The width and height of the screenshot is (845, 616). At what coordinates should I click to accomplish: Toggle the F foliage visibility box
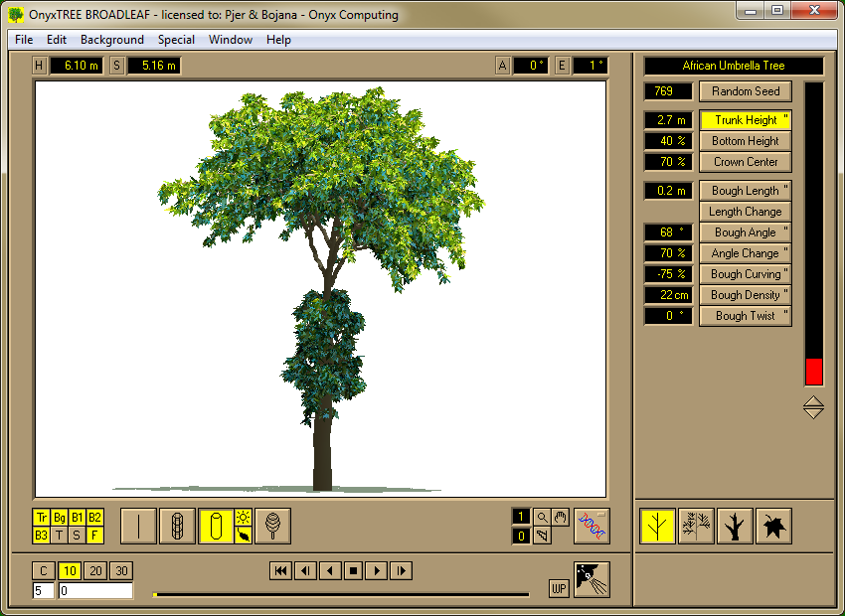[94, 536]
